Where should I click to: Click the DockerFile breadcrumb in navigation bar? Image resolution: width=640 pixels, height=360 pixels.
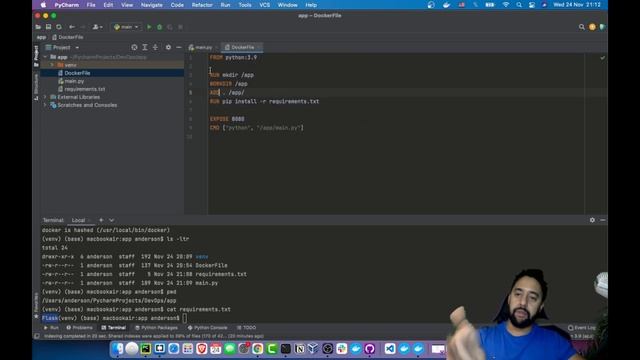[68, 37]
